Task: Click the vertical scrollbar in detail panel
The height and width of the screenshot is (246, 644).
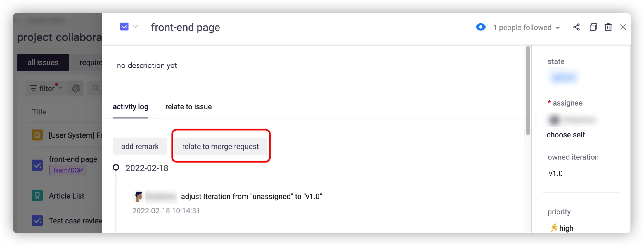Action: (x=528, y=90)
